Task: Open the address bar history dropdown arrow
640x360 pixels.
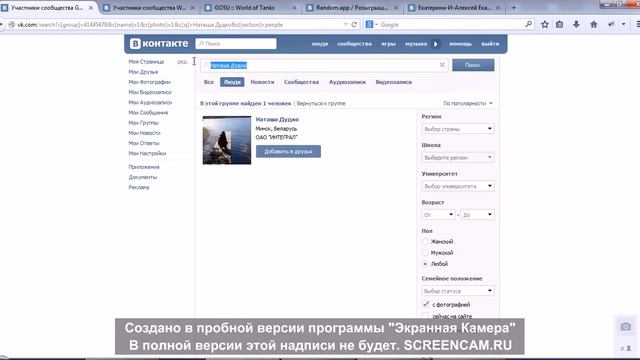Action: (345, 24)
